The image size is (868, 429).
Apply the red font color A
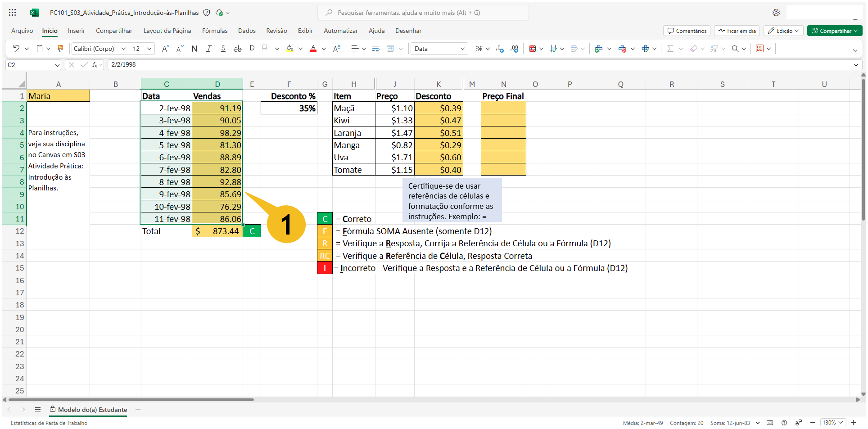pyautogui.click(x=313, y=49)
